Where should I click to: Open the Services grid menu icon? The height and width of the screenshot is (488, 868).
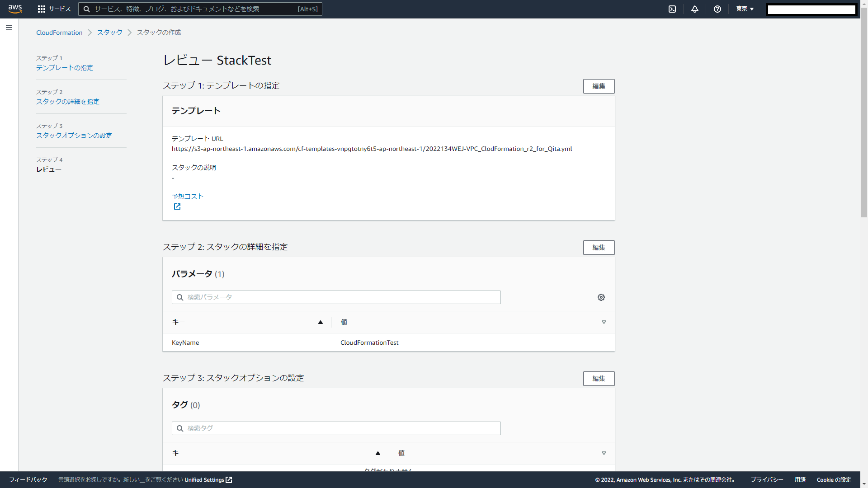click(41, 9)
